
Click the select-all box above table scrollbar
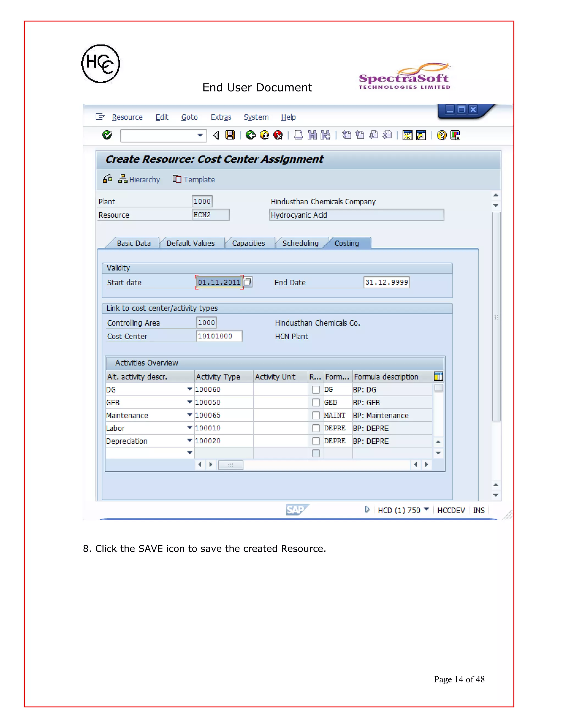pyautogui.click(x=438, y=388)
